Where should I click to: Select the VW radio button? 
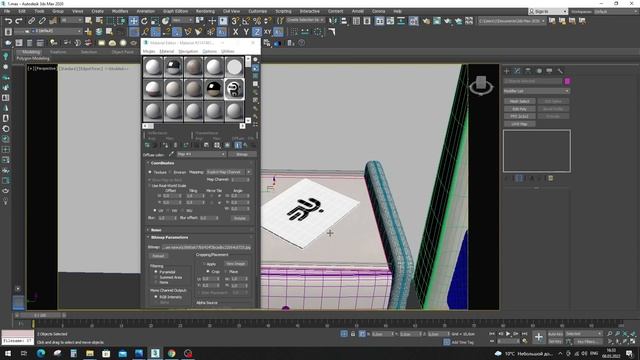click(169, 210)
